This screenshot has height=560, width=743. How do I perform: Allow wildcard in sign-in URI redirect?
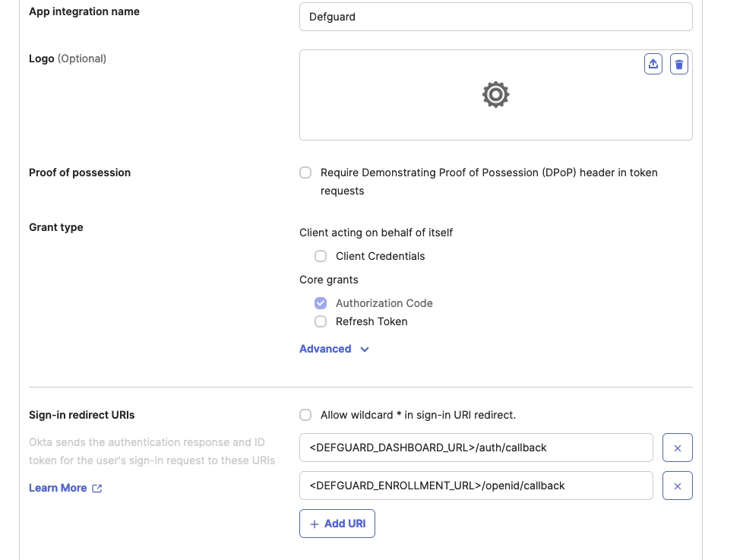pos(305,415)
